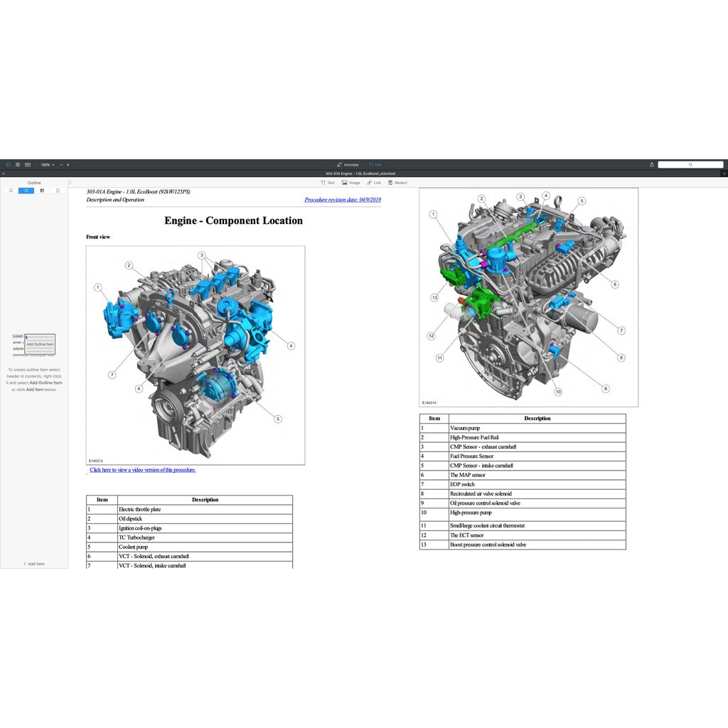
Task: Toggle the sidebar panel icon
Action: pos(9,164)
